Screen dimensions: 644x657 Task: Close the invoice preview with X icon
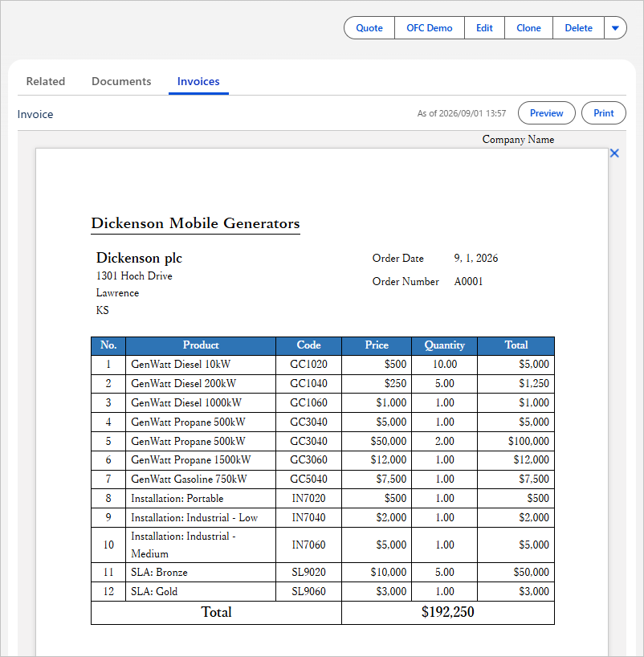click(x=614, y=153)
